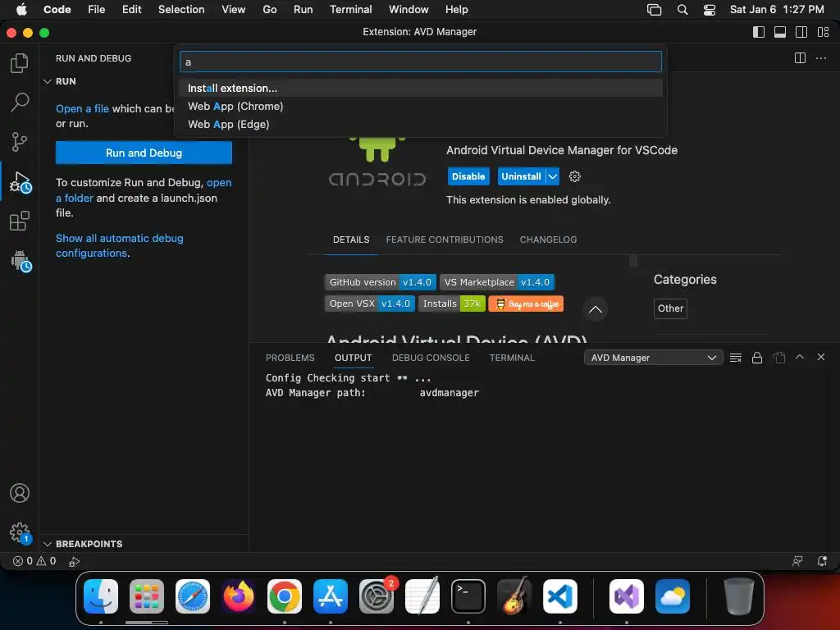840x630 pixels.
Task: Toggle output scroll lock
Action: [x=757, y=358]
